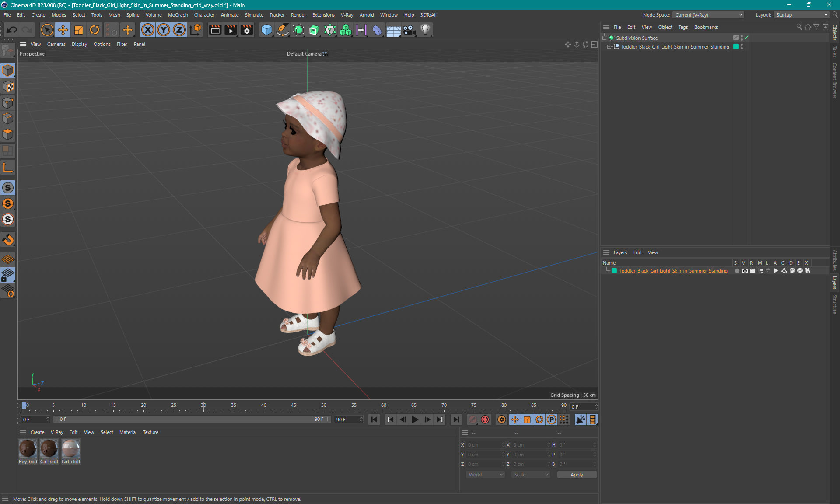Open the Simulate menu
This screenshot has height=504, width=840.
click(254, 15)
